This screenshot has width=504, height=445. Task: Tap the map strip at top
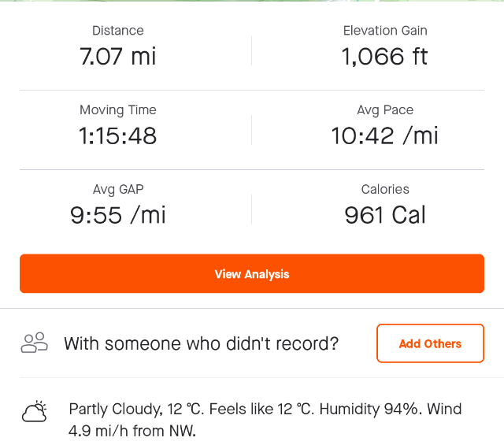click(x=252, y=1)
